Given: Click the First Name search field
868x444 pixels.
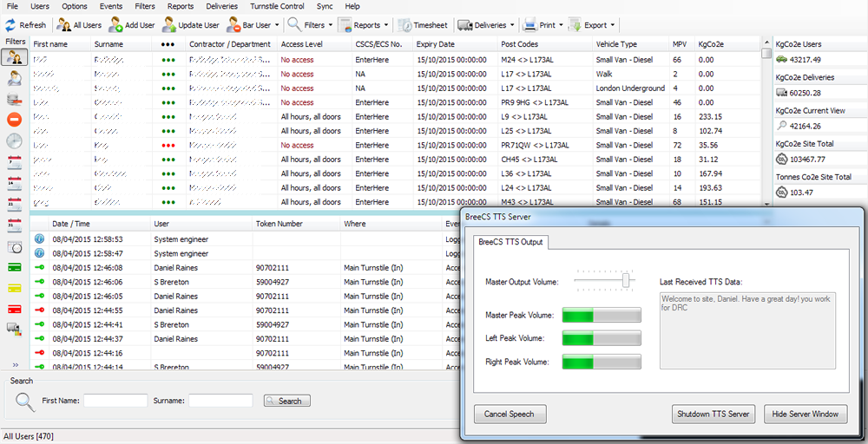Looking at the screenshot, I should (x=115, y=401).
